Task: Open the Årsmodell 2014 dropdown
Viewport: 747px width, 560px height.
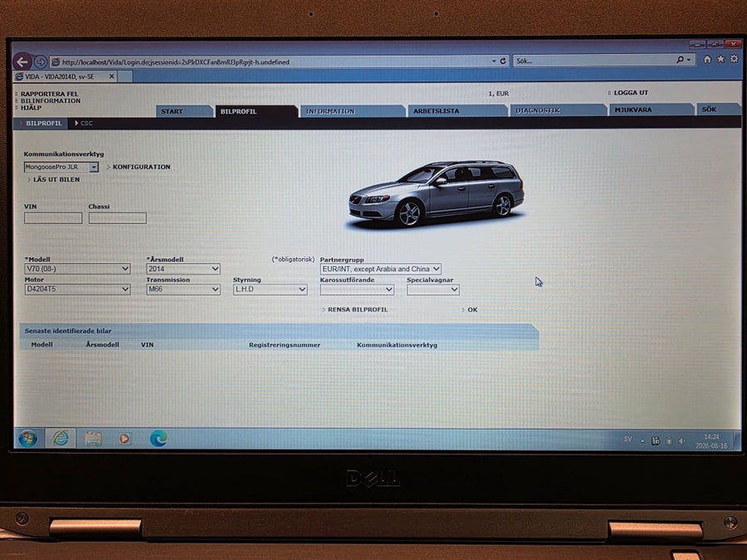Action: (183, 269)
